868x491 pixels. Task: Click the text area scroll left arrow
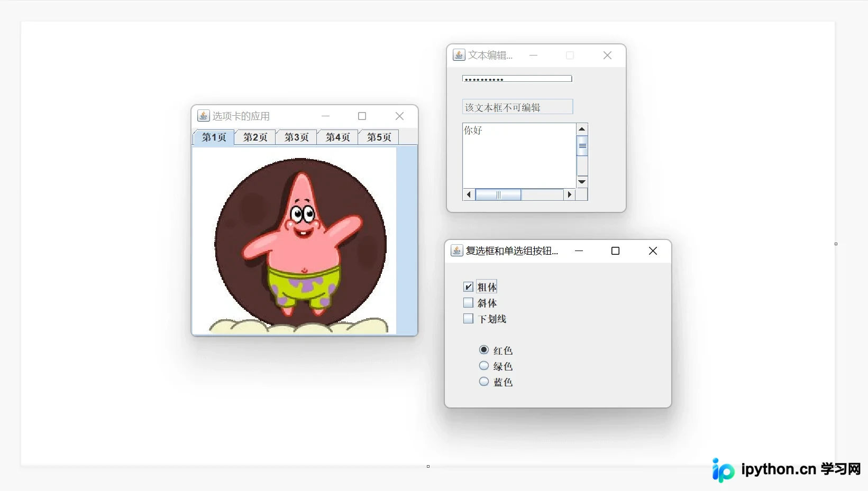469,194
